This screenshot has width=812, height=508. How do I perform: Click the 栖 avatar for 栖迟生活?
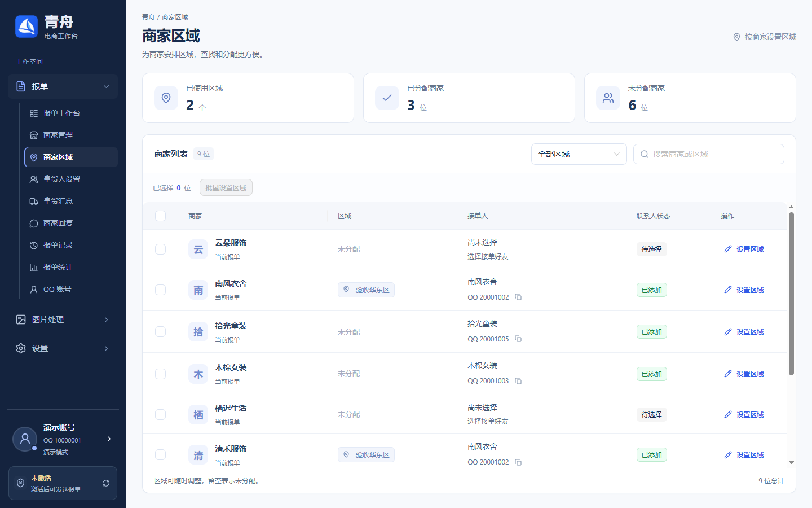click(198, 415)
